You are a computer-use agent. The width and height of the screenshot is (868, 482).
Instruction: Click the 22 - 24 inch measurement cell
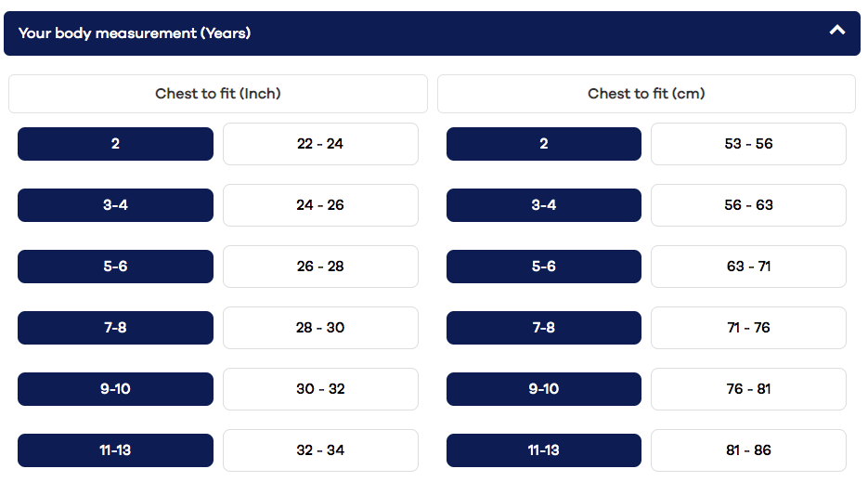coord(320,144)
